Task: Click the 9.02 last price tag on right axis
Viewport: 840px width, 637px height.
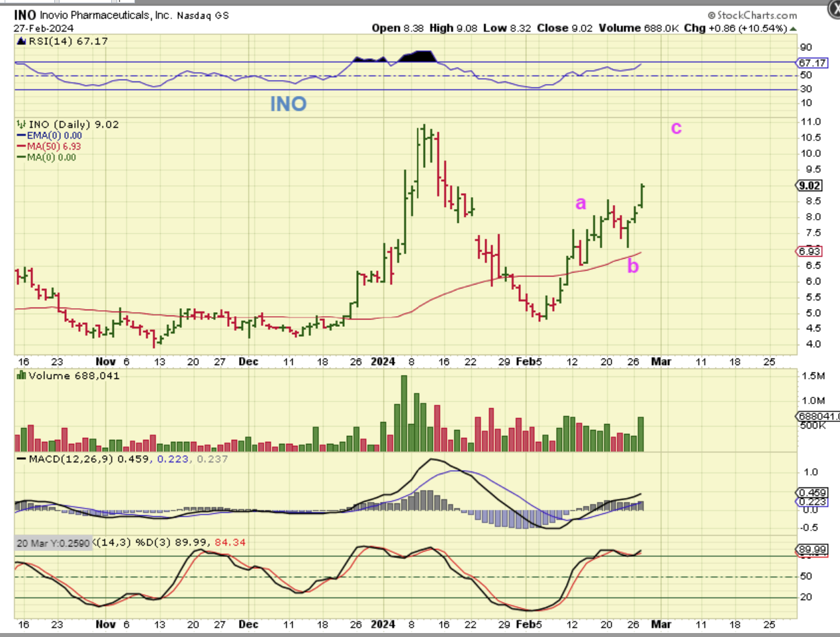Action: coord(810,186)
